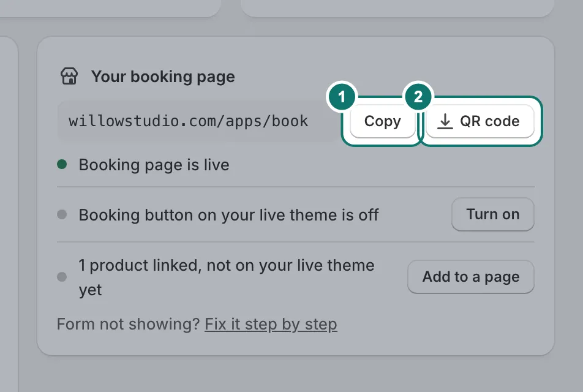Viewport: 583px width, 392px height.
Task: Click the grey dot beside Booking button status
Action: 62,214
